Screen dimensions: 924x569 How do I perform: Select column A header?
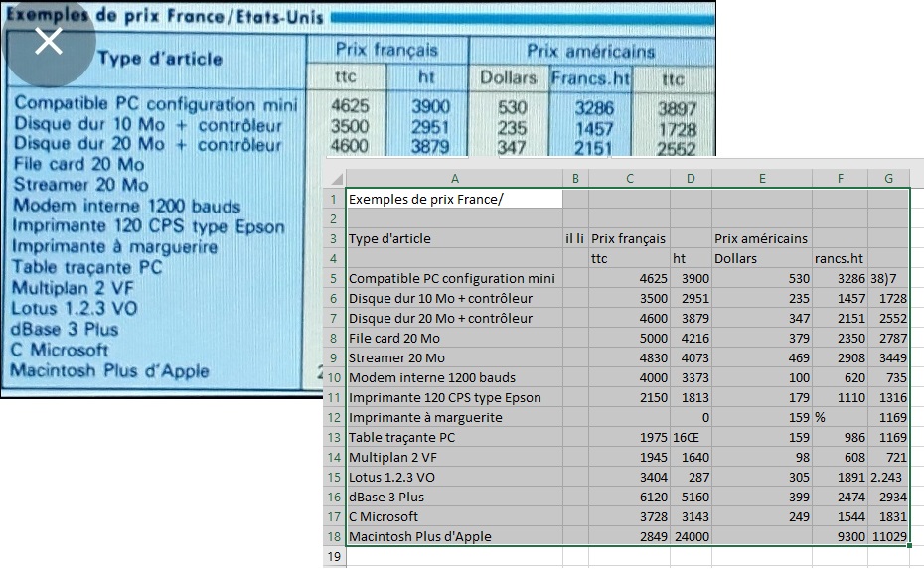pos(454,179)
